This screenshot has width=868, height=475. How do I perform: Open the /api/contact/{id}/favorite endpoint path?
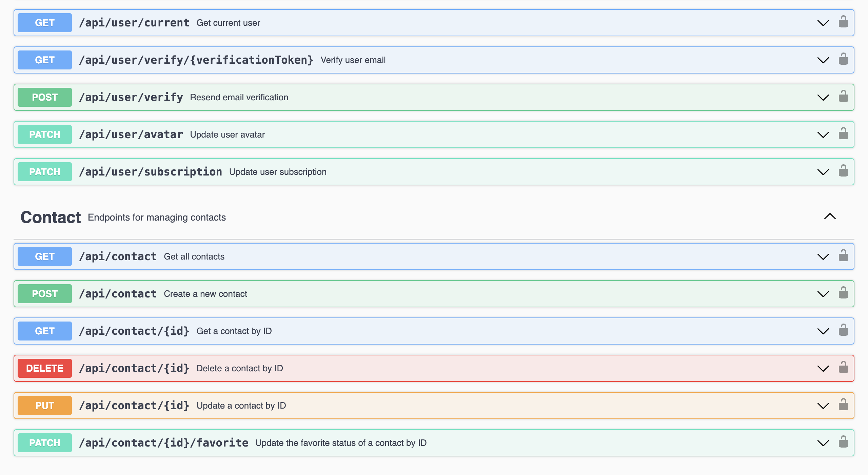pos(163,443)
